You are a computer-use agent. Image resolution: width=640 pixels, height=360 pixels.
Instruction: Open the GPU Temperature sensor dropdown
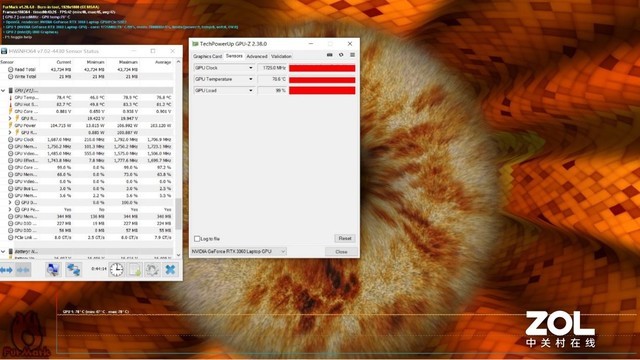click(x=251, y=79)
